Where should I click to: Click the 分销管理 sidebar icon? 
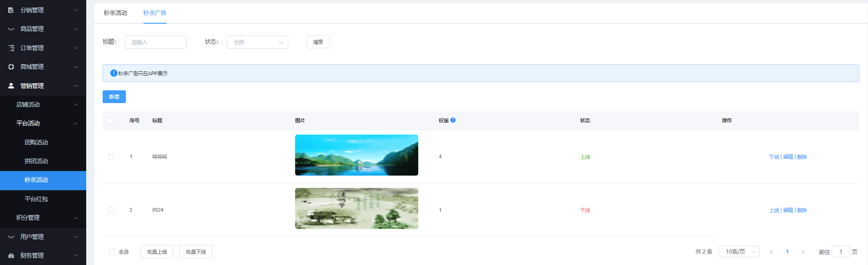[x=11, y=10]
